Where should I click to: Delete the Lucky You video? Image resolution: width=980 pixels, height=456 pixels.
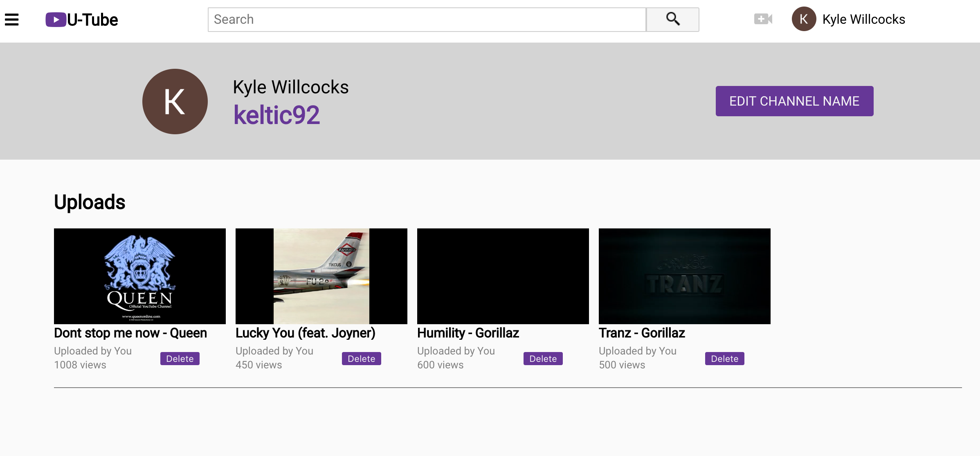coord(361,359)
